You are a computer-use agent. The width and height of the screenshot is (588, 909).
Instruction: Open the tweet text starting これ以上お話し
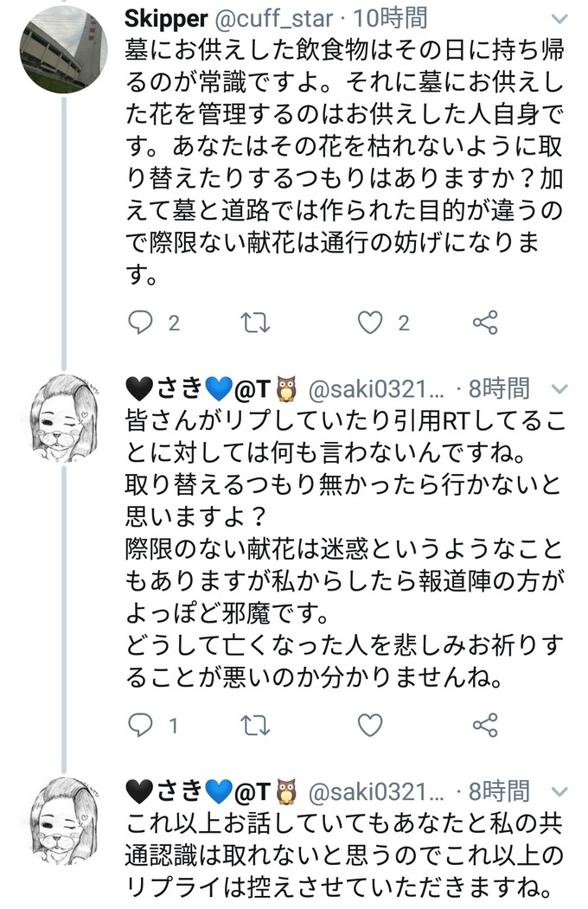(x=344, y=855)
